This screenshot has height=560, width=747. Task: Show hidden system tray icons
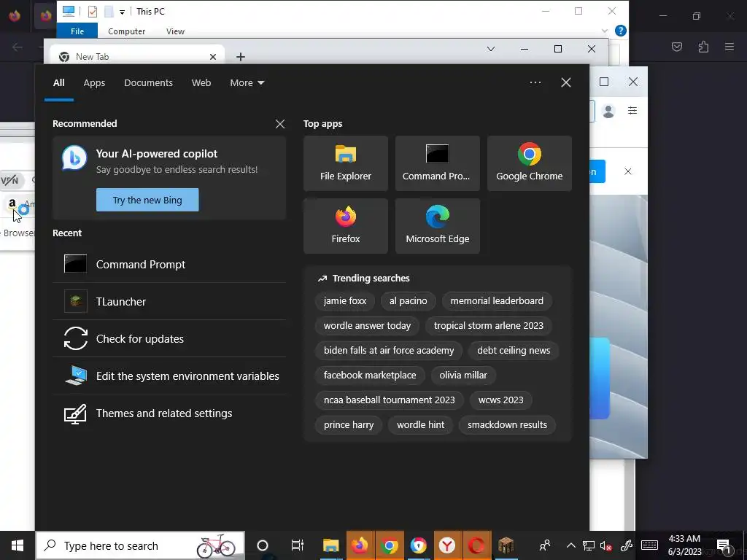[x=570, y=545]
